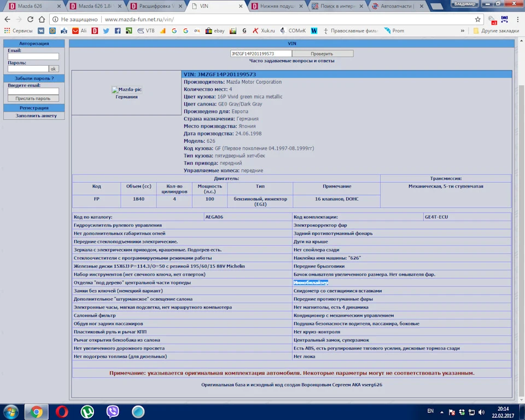Click the EN language indicator
The image size is (525, 420).
point(430,411)
